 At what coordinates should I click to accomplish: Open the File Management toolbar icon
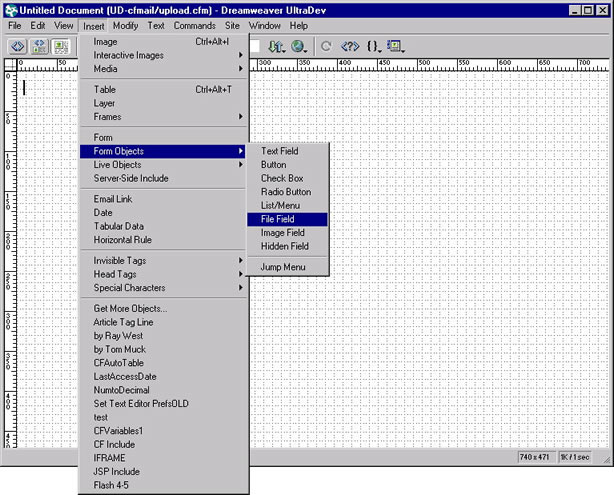pos(276,47)
